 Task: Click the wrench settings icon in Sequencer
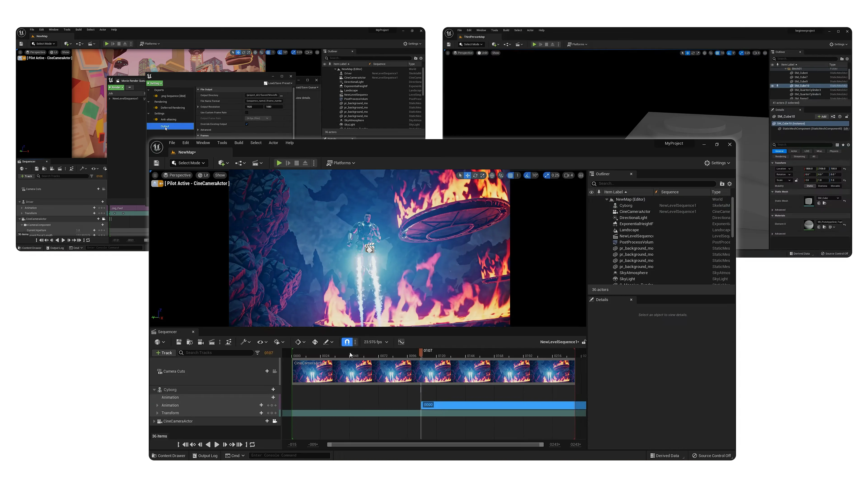[x=244, y=342]
